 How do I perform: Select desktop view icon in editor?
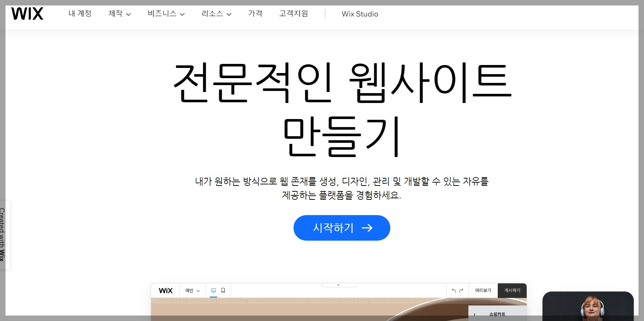click(213, 291)
